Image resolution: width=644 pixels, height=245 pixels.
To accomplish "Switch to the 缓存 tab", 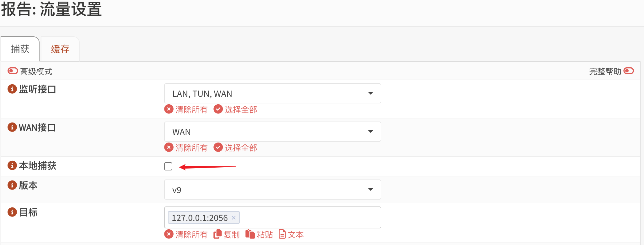I will pyautogui.click(x=60, y=49).
